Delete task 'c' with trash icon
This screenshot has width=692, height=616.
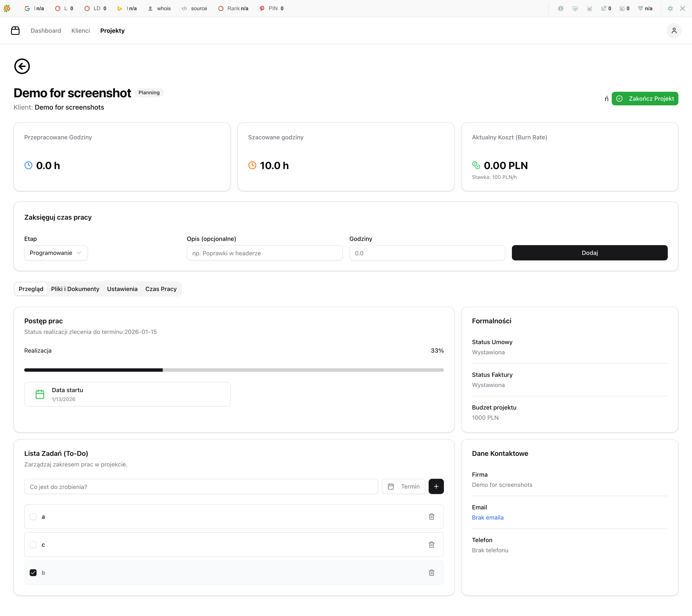[431, 545]
